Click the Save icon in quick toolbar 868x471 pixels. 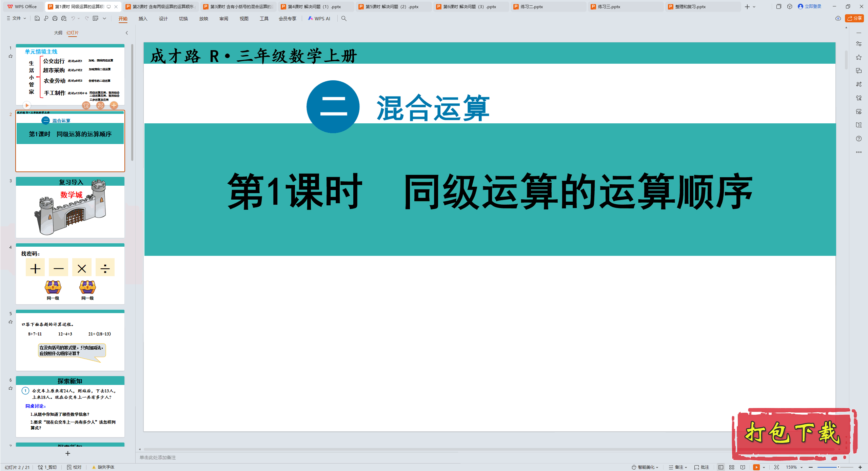click(37, 18)
